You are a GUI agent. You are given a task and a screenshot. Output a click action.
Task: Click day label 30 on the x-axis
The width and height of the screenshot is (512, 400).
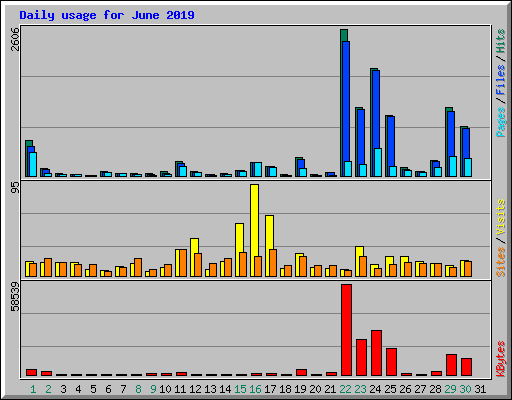[465, 389]
